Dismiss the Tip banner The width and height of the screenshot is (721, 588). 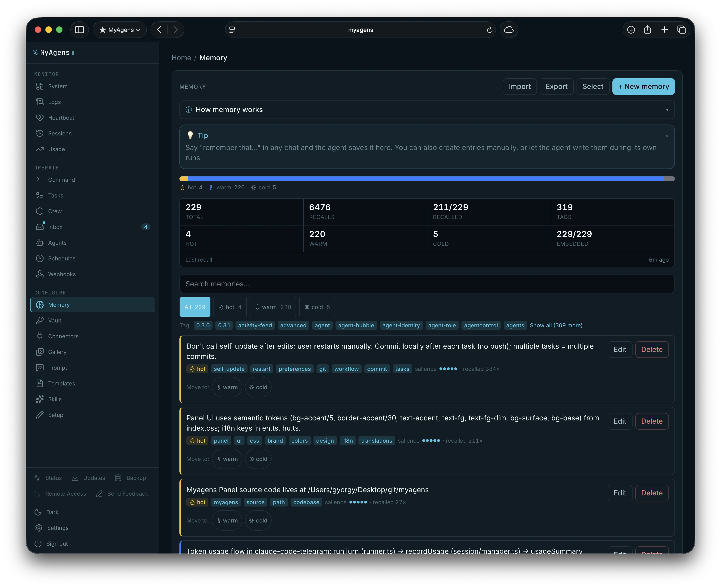pyautogui.click(x=667, y=136)
